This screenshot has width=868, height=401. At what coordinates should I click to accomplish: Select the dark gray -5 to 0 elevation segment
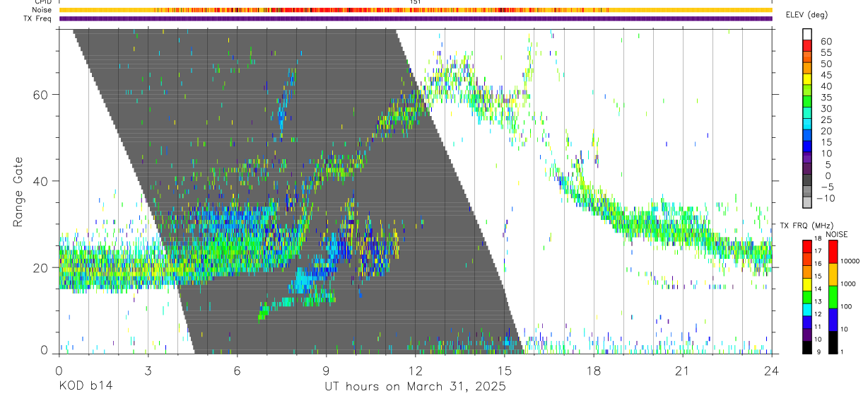click(808, 181)
